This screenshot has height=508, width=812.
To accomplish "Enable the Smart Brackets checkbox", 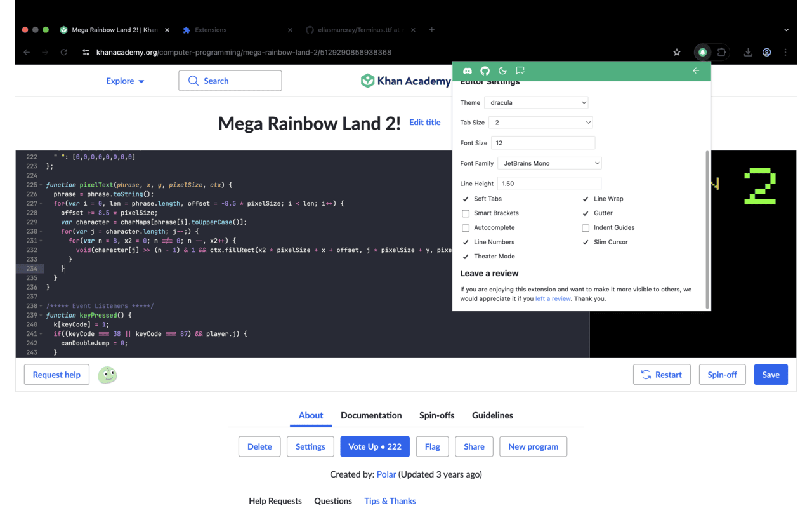I will pyautogui.click(x=466, y=213).
